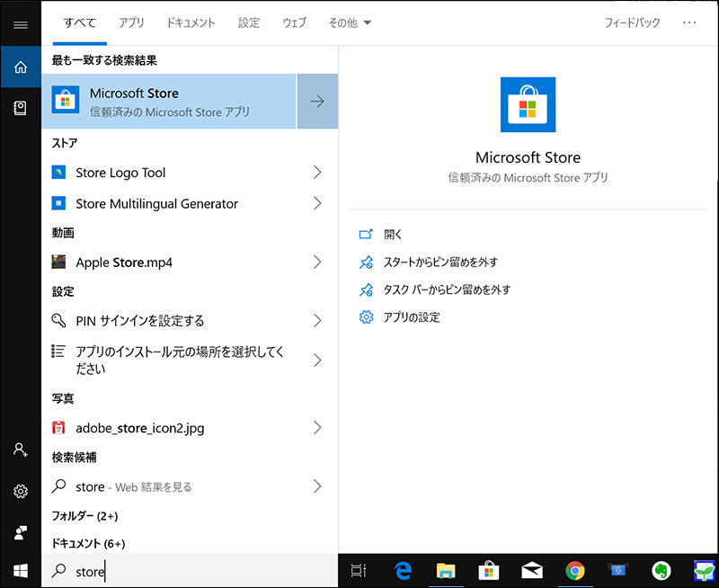Click タスク バーからピン留めを外す
The width and height of the screenshot is (719, 588).
pyautogui.click(x=447, y=290)
